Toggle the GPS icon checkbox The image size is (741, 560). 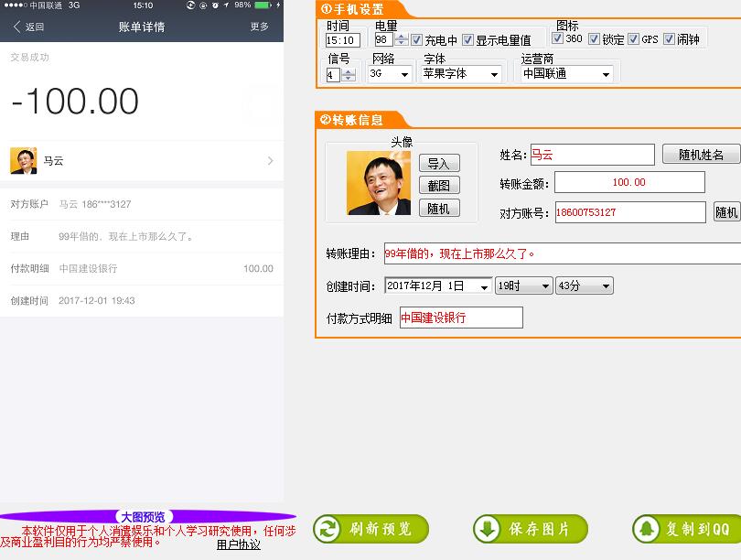(x=633, y=38)
